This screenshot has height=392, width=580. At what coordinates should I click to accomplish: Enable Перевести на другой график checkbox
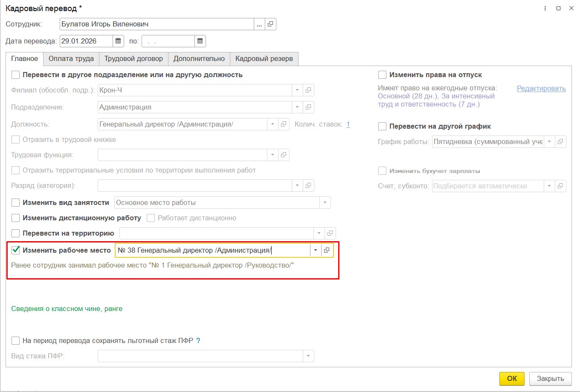(383, 127)
